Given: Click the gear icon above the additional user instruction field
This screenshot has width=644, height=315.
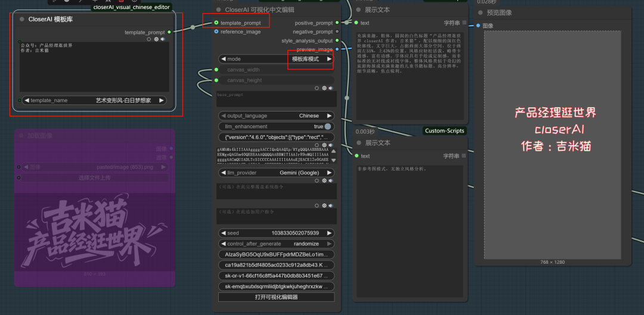Looking at the screenshot, I should click(x=324, y=205).
